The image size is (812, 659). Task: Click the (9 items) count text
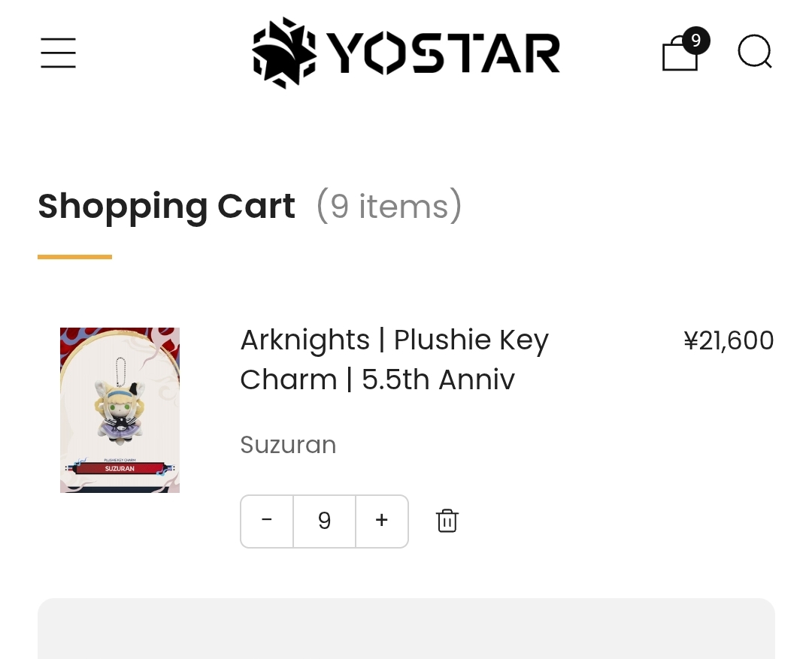click(389, 206)
